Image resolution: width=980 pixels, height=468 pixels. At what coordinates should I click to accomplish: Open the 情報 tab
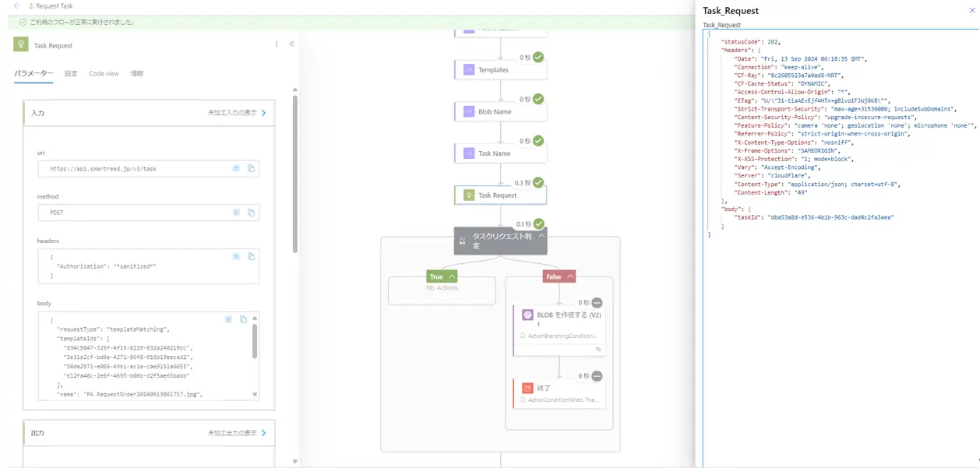(x=136, y=73)
